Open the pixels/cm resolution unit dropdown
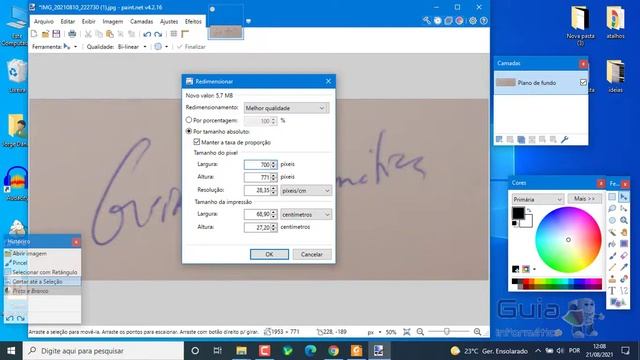This screenshot has height=360, width=640. 306,190
